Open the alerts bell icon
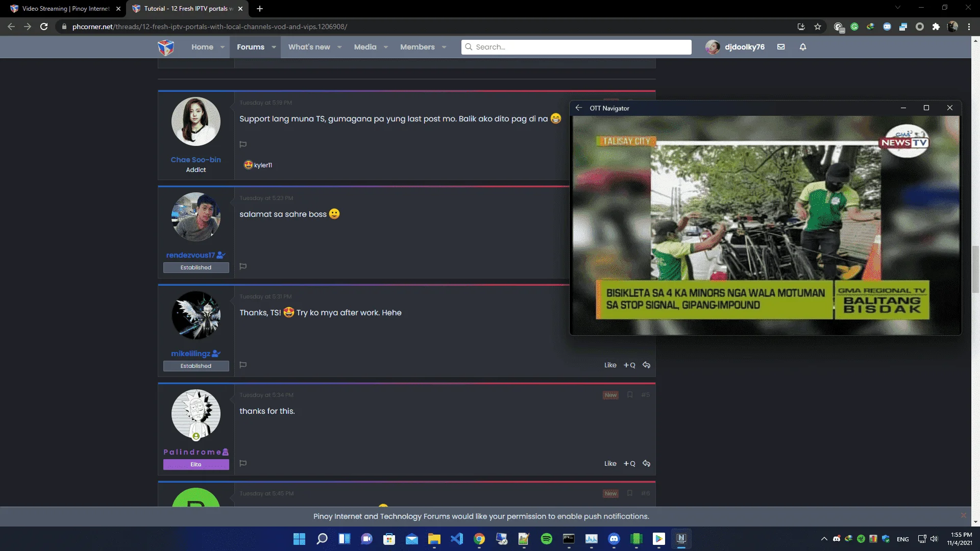980x551 pixels. tap(803, 47)
